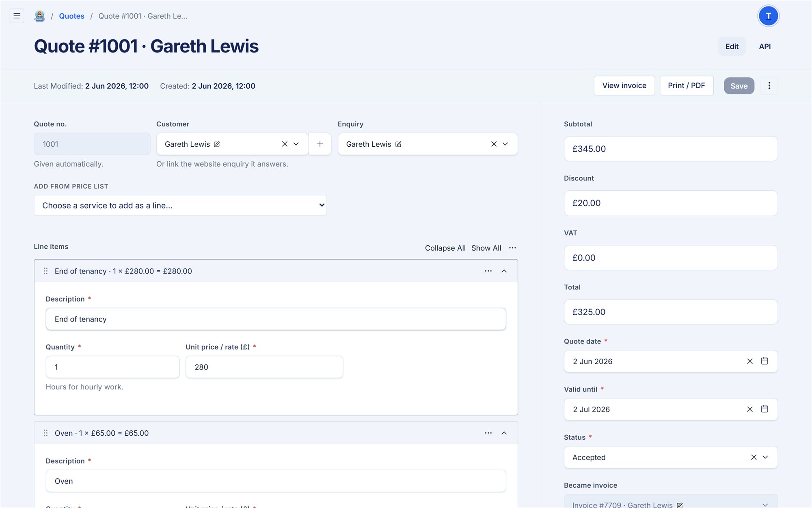Click the app logo in breadcrumb

click(x=39, y=16)
